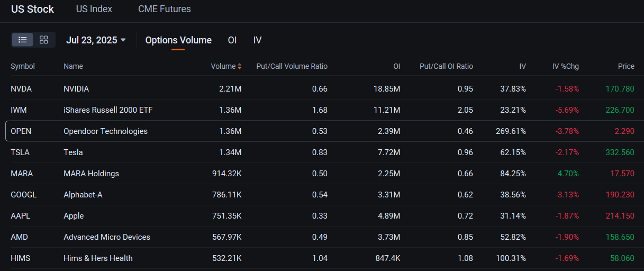
Task: Switch to the IV tab
Action: pyautogui.click(x=257, y=40)
